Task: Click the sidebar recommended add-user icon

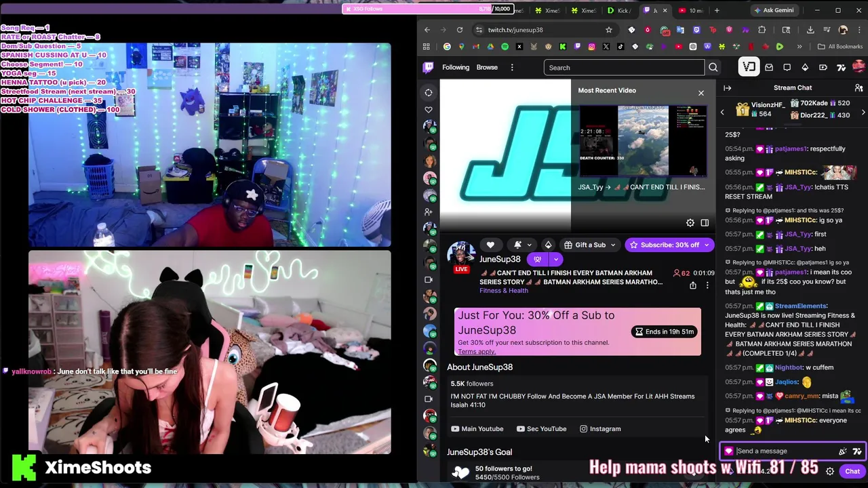Action: [x=429, y=211]
